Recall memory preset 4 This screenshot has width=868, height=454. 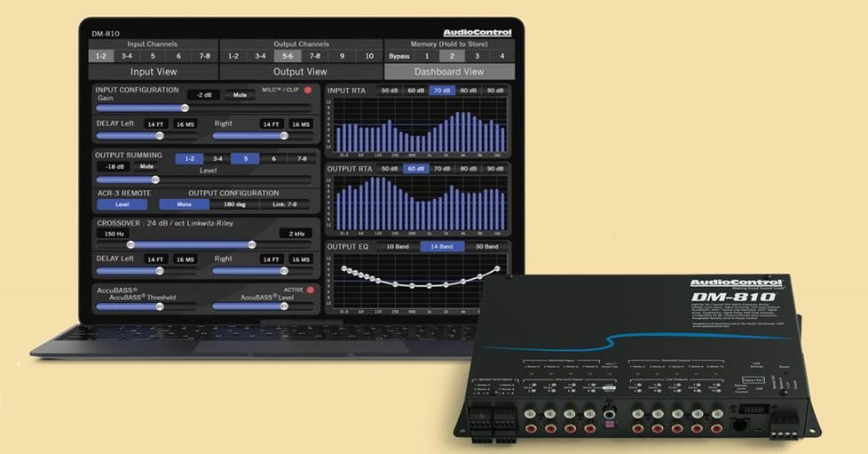(x=502, y=56)
